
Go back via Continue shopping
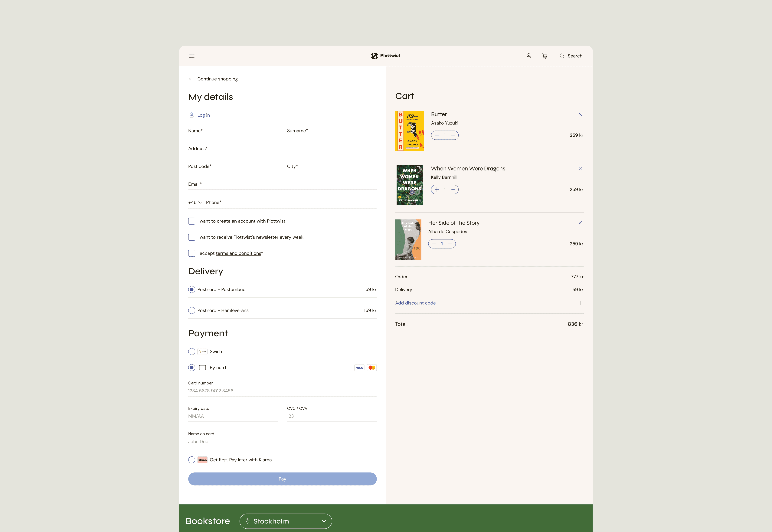point(213,79)
